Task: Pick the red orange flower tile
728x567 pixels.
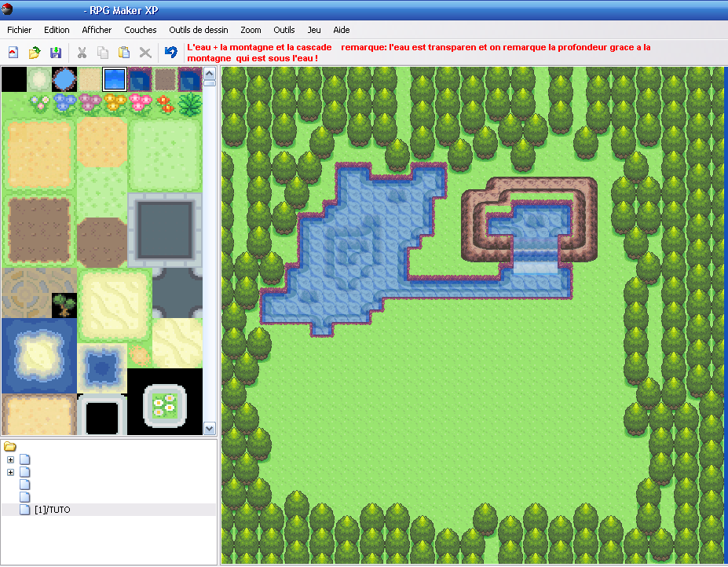Action: (x=165, y=104)
